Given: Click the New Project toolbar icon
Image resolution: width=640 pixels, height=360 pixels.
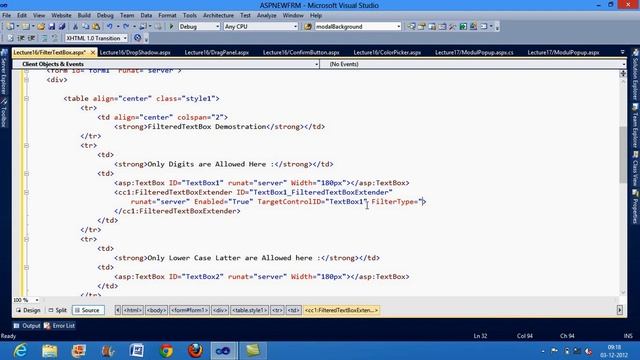Looking at the screenshot, I should pos(10,27).
